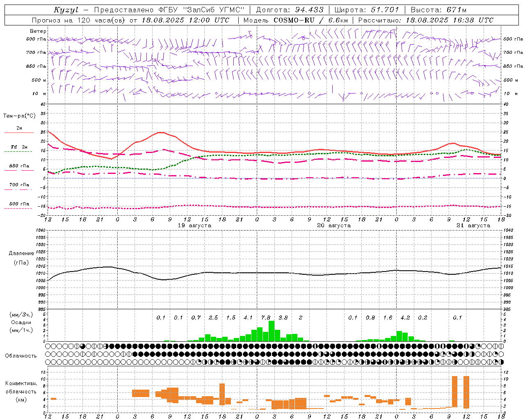
Task: Click the "19 августа" date label
Action: pyautogui.click(x=194, y=226)
